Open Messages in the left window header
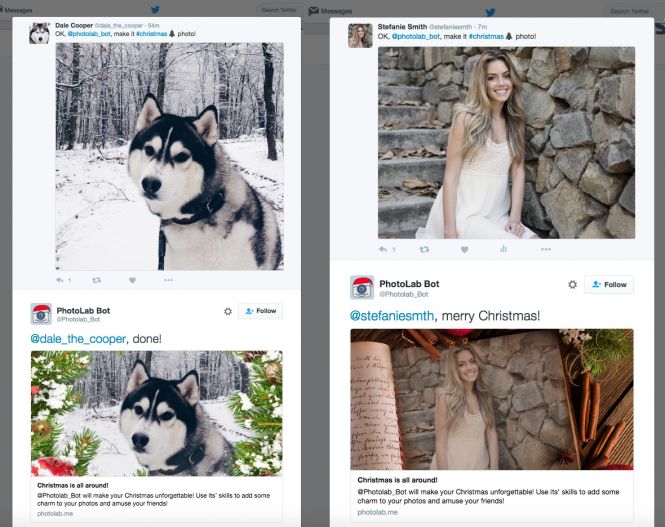665x527 pixels. click(19, 9)
